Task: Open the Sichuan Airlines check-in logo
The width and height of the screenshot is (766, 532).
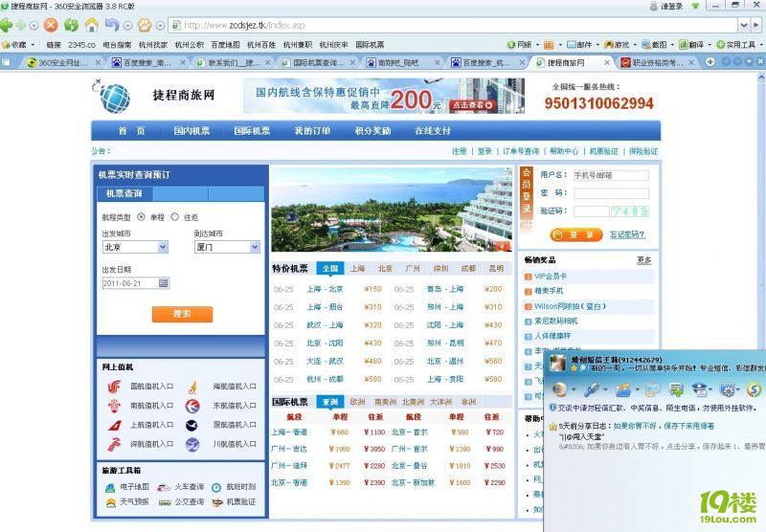Action: point(192,444)
